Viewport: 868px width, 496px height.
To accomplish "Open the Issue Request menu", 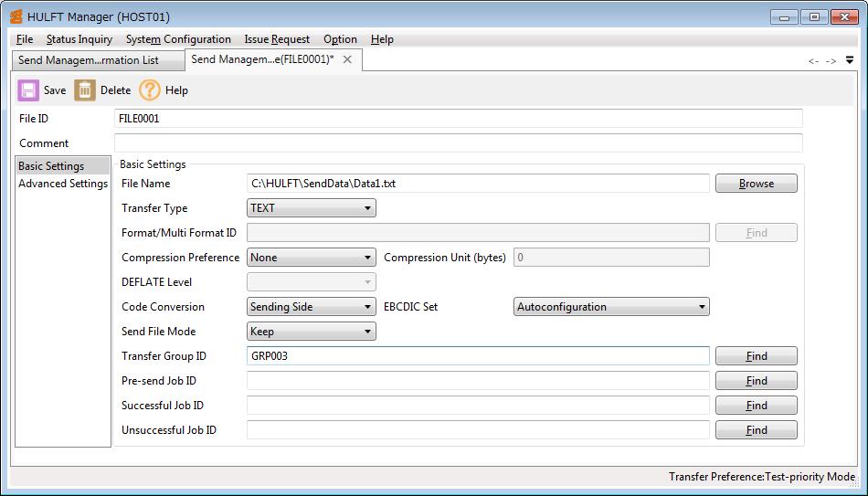I will (278, 39).
